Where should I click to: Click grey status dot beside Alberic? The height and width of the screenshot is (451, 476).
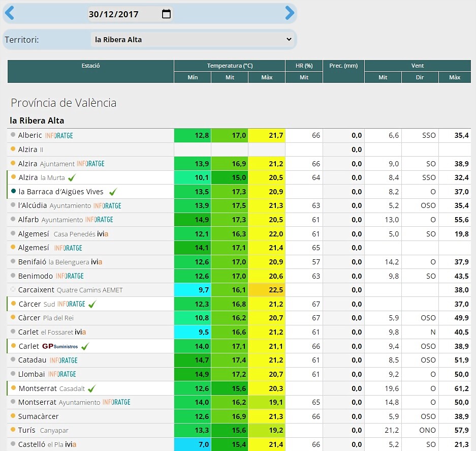pyautogui.click(x=13, y=135)
